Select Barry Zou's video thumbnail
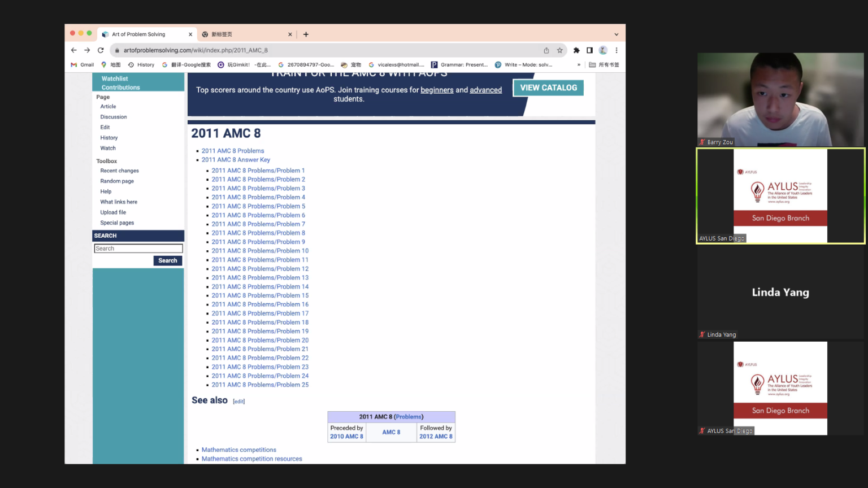 click(780, 99)
